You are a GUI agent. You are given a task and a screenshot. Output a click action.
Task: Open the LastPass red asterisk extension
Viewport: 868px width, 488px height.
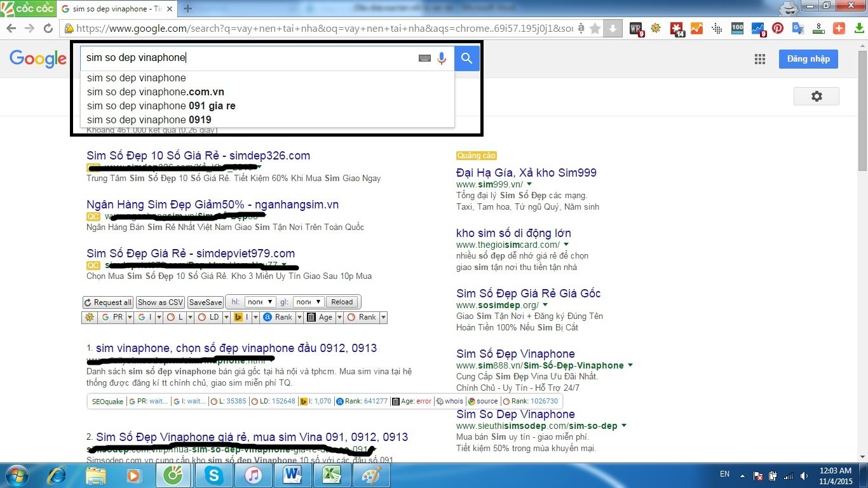[x=677, y=29]
